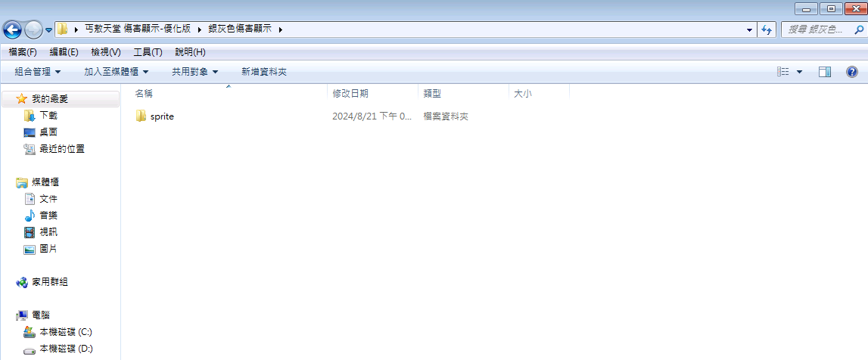Image resolution: width=868 pixels, height=360 pixels.
Task: Click the 圖片 picture icon
Action: coord(30,250)
